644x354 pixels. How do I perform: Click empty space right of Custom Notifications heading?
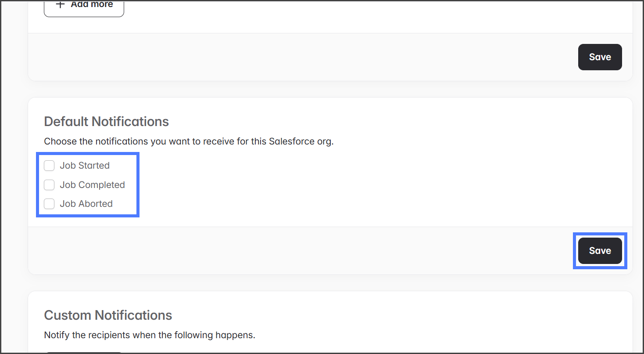click(x=395, y=315)
